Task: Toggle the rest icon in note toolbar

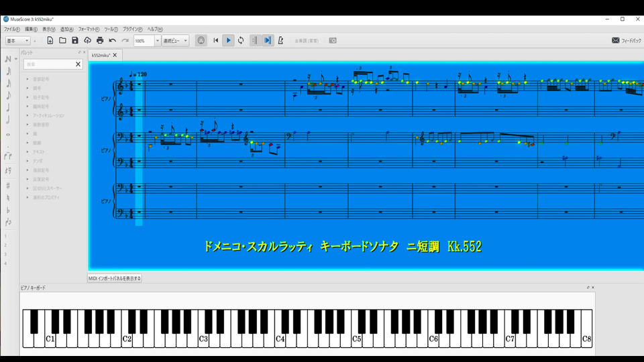Action: (x=8, y=171)
